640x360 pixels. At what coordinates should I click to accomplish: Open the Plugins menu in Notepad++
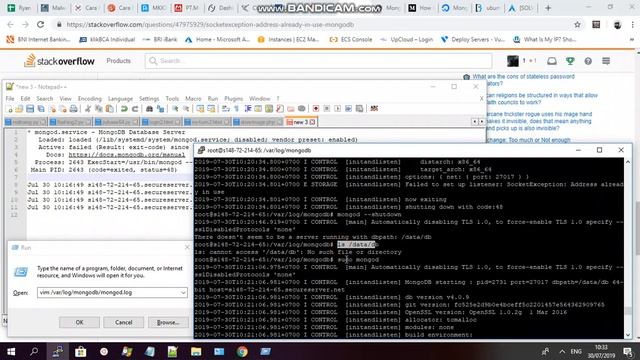tap(233, 99)
